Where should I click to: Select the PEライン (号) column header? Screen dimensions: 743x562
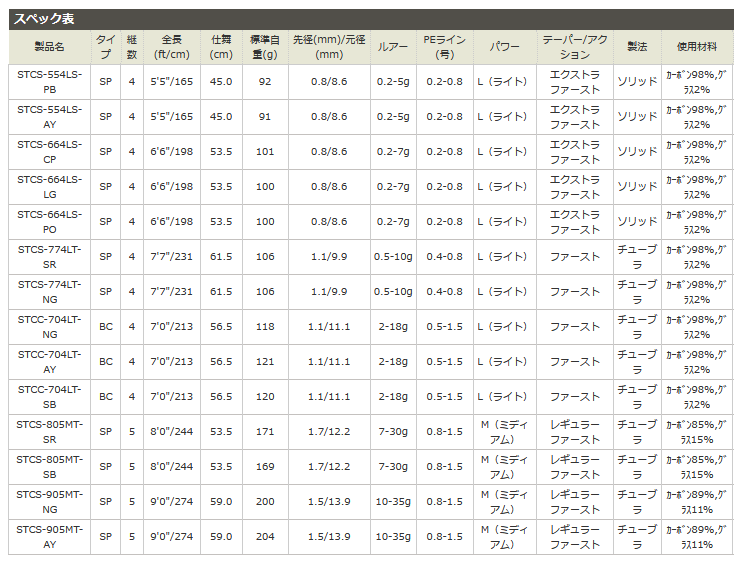444,47
